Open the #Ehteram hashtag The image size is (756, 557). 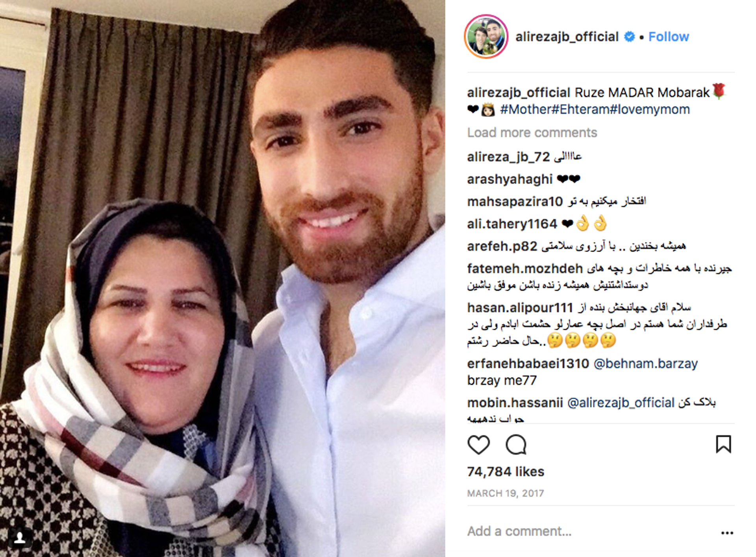[x=581, y=110]
